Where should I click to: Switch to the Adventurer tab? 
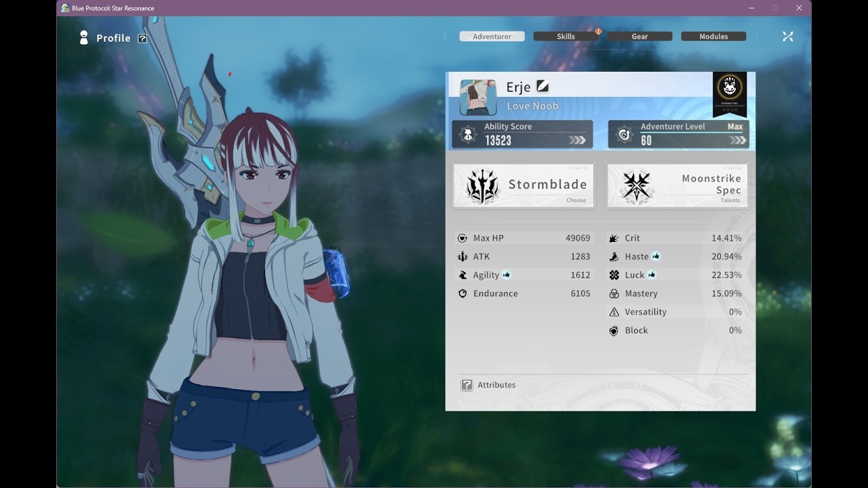click(x=492, y=37)
